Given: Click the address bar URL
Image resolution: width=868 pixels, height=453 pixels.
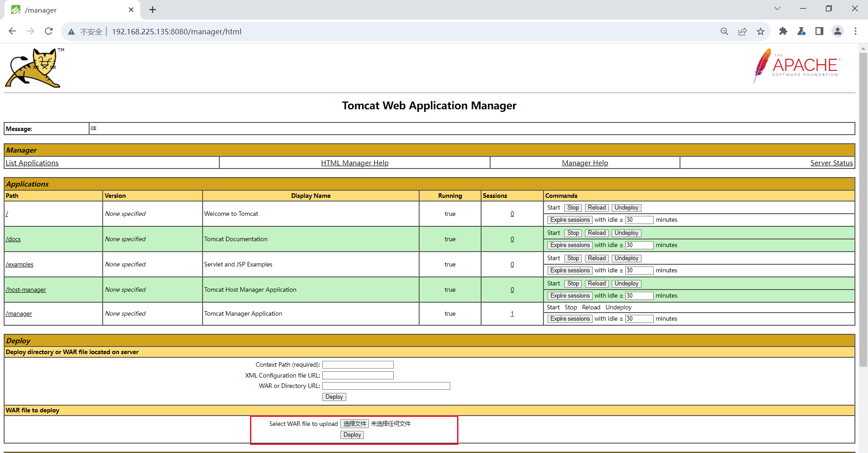Looking at the screenshot, I should 176,32.
